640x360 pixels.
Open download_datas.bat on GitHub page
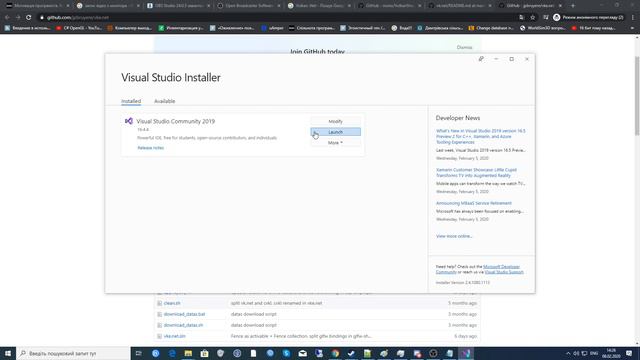[184, 314]
